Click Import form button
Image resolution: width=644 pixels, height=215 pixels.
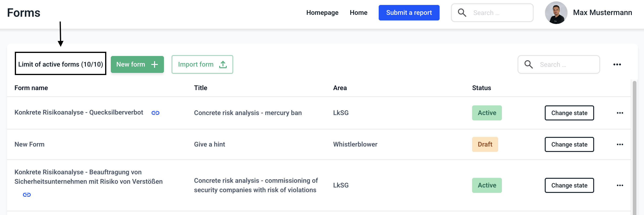(x=202, y=64)
